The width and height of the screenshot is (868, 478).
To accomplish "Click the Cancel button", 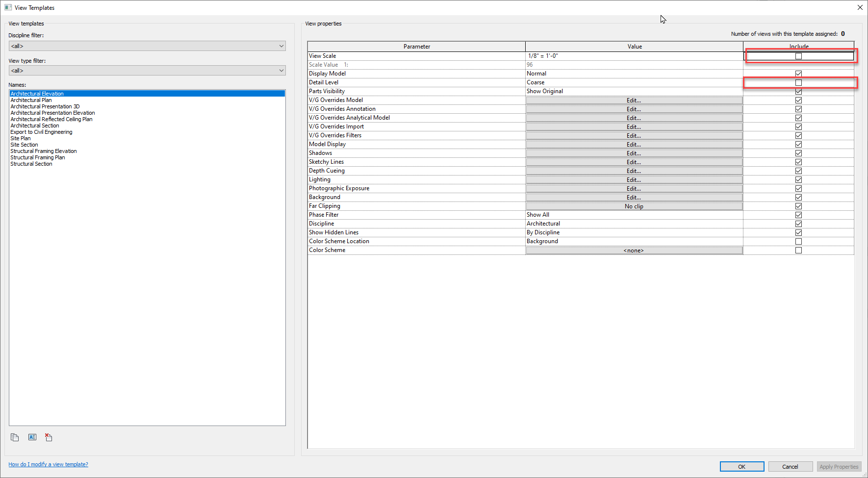I will 790,466.
